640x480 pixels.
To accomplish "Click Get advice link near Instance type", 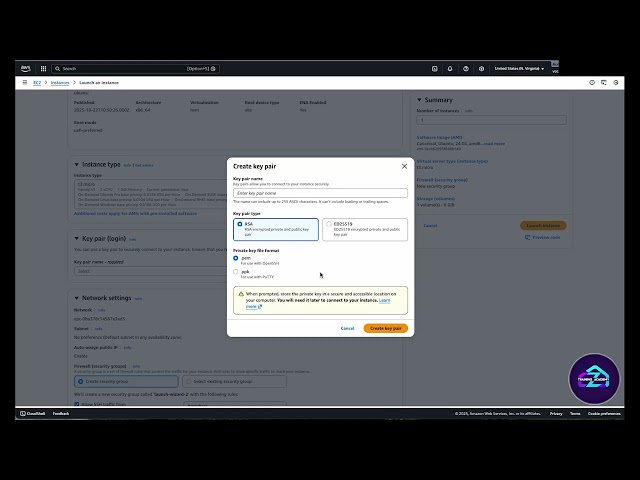I will [x=144, y=165].
